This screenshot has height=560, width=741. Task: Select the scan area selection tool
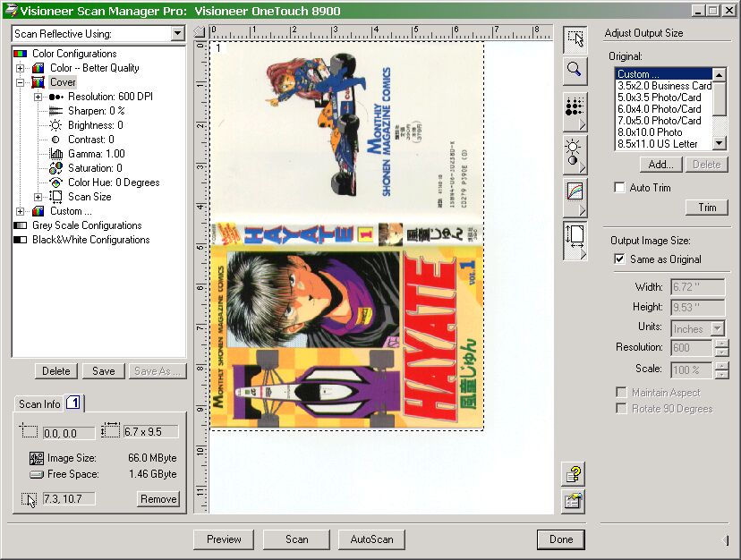click(x=575, y=39)
